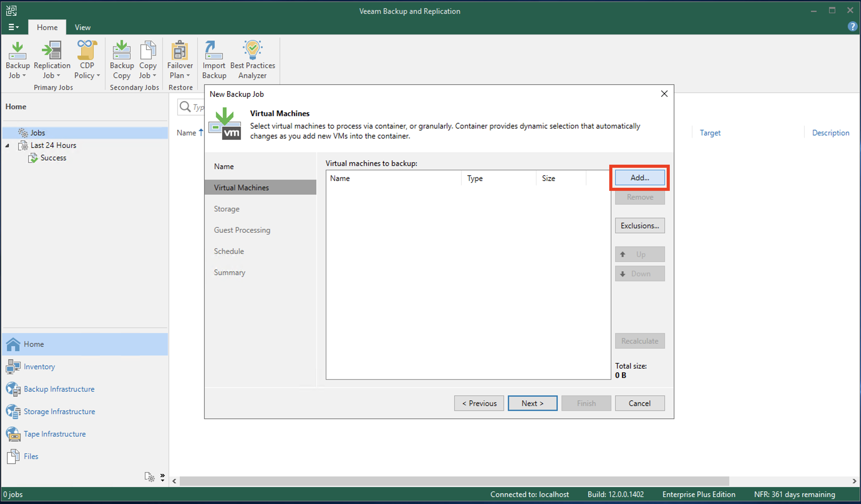Open the Replication Job ribbon icon
861x504 pixels.
(x=52, y=51)
